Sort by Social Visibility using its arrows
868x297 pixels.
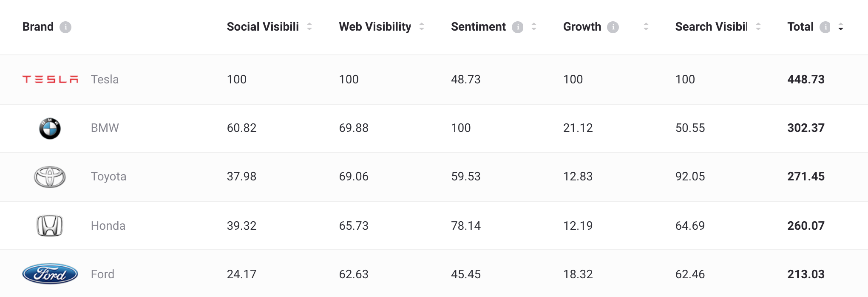pyautogui.click(x=309, y=27)
